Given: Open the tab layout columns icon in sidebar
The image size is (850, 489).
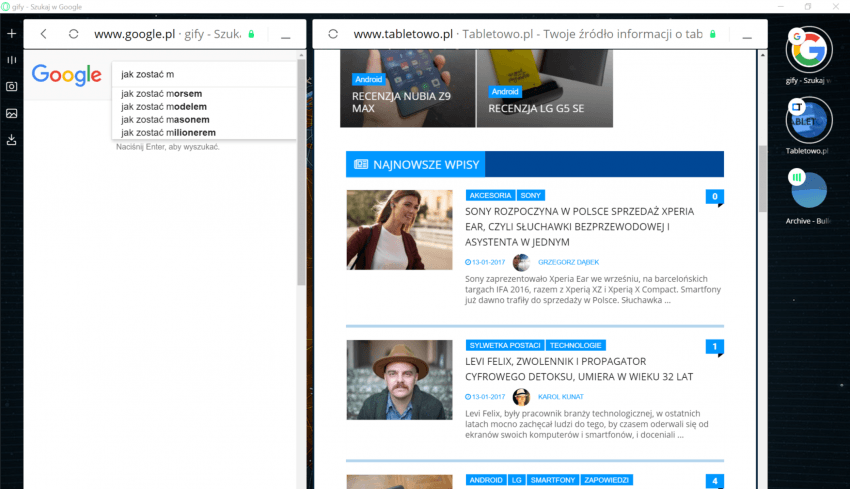Looking at the screenshot, I should pyautogui.click(x=11, y=60).
